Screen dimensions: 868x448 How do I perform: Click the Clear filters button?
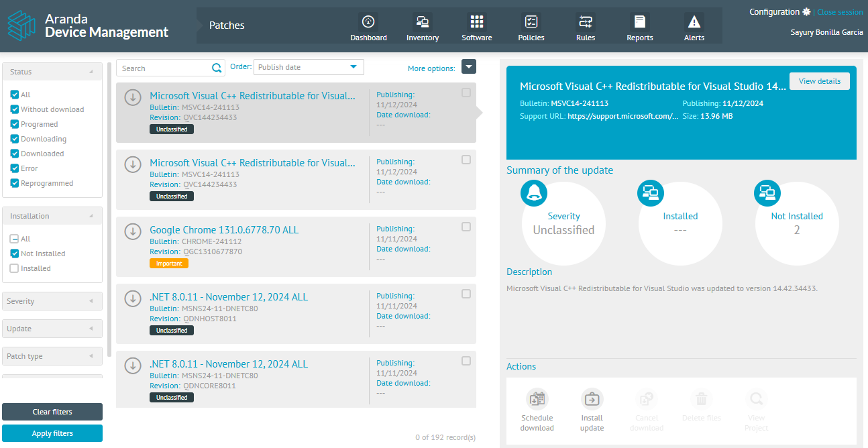[52, 412]
